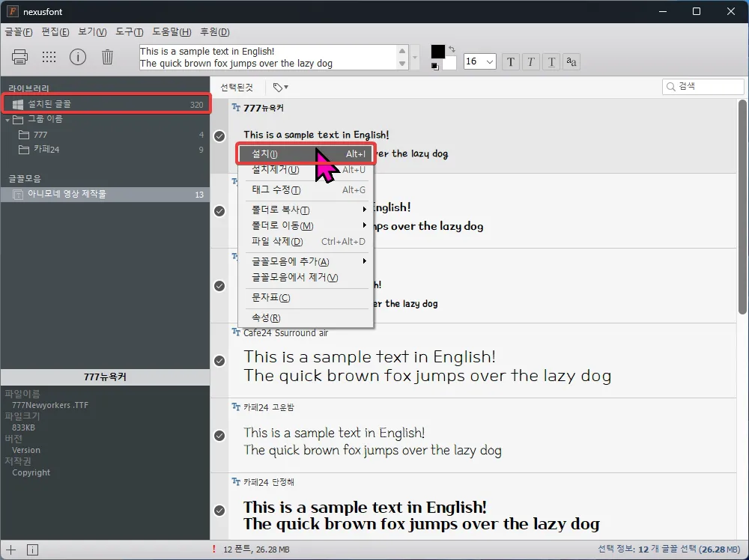Click the red exclamation mark in status bar
The height and width of the screenshot is (560, 749).
[x=214, y=549]
